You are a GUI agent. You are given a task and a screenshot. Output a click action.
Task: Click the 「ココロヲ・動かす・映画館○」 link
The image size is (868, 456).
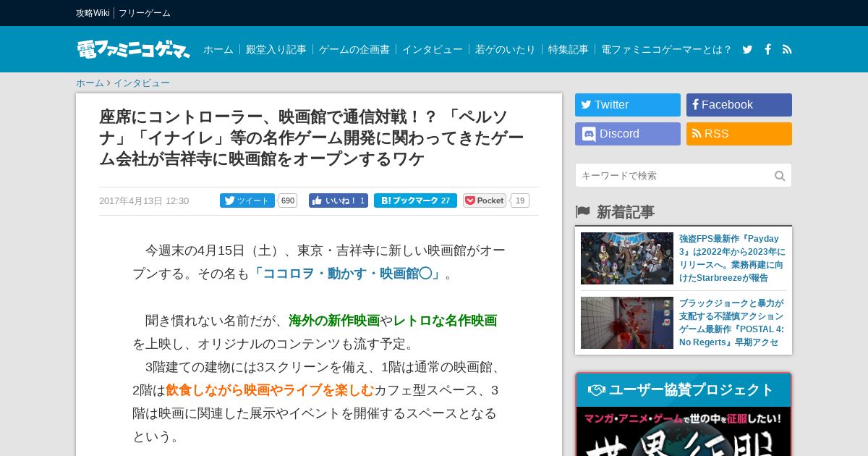point(347,274)
